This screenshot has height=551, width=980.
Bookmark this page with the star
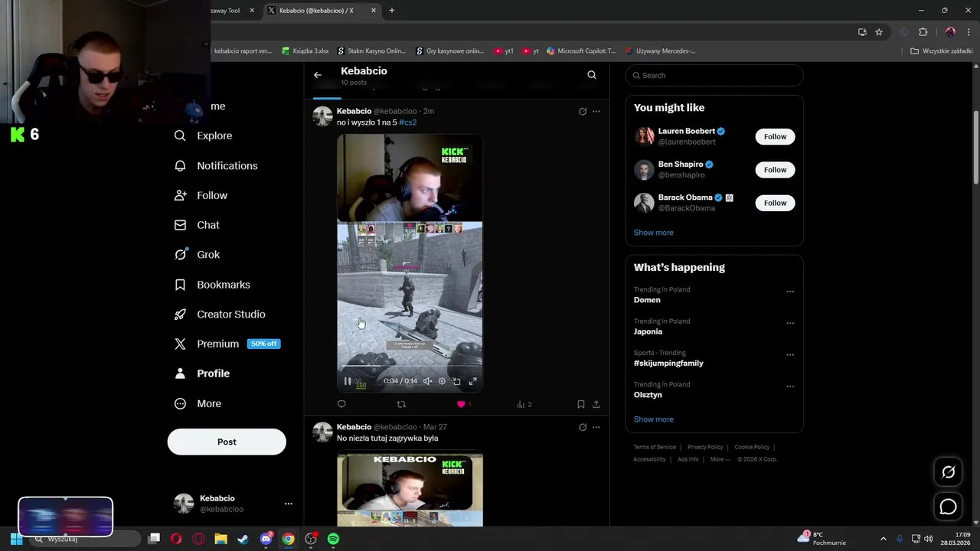click(879, 32)
